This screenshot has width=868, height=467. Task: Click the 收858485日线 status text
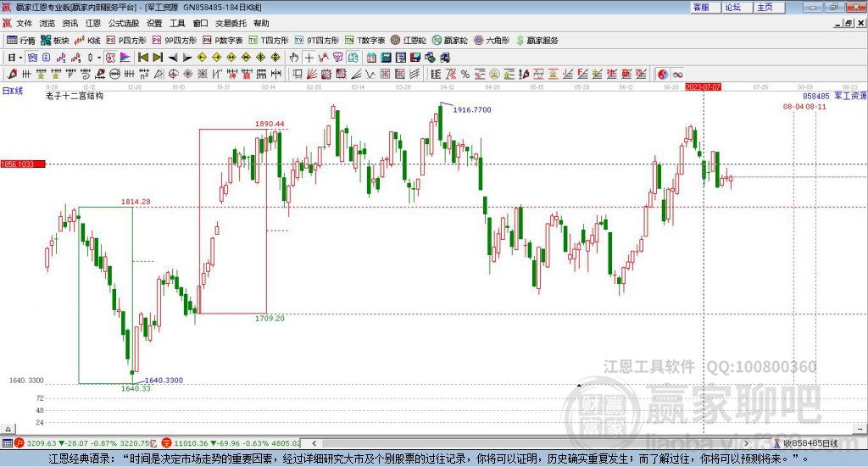pyautogui.click(x=810, y=443)
